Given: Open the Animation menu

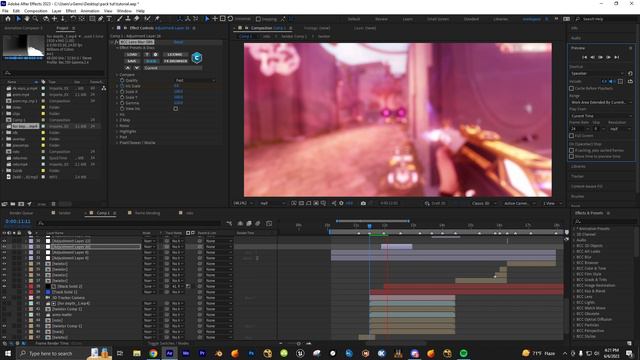Looking at the screenshot, I should point(90,11).
